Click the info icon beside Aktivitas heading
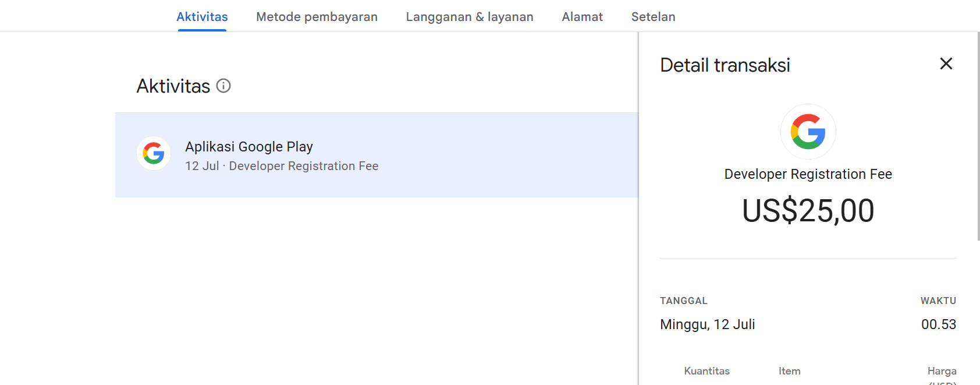This screenshot has width=980, height=385. (x=223, y=86)
